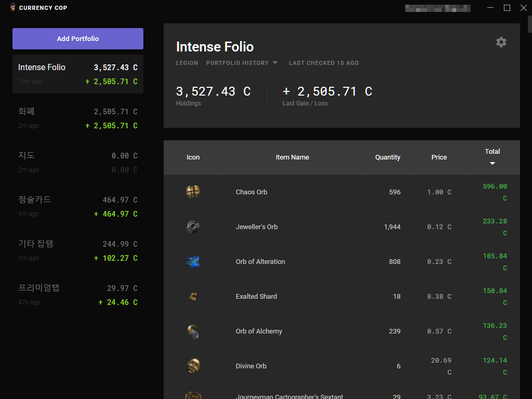The image size is (532, 399).
Task: Sort table by Price header
Action: [439, 157]
